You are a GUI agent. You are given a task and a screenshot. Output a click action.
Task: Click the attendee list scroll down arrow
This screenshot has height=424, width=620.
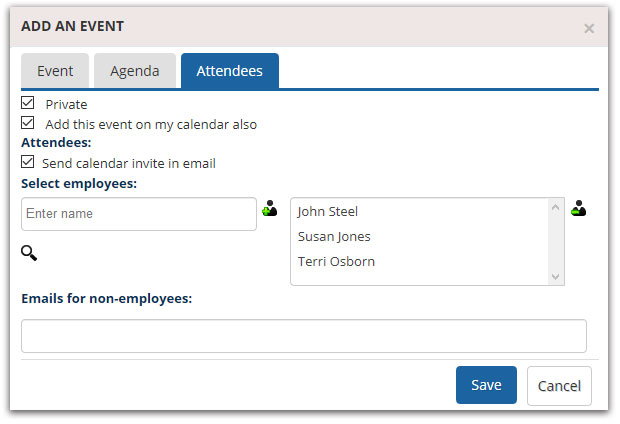(x=555, y=276)
